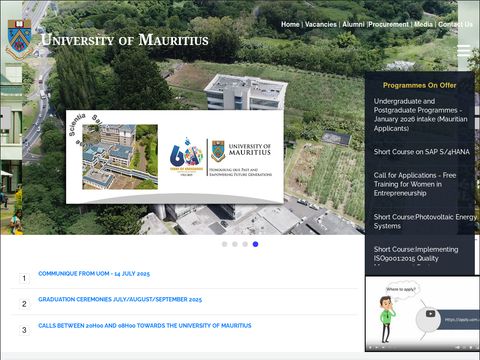The image size is (480, 360).
Task: Open the Procurement menu link
Action: (388, 24)
